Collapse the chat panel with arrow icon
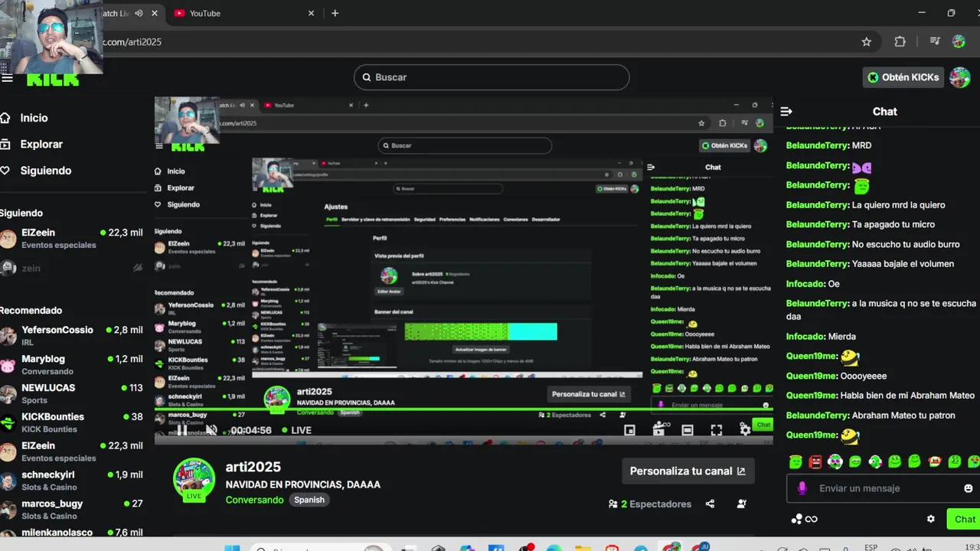The width and height of the screenshot is (980, 551). point(786,112)
